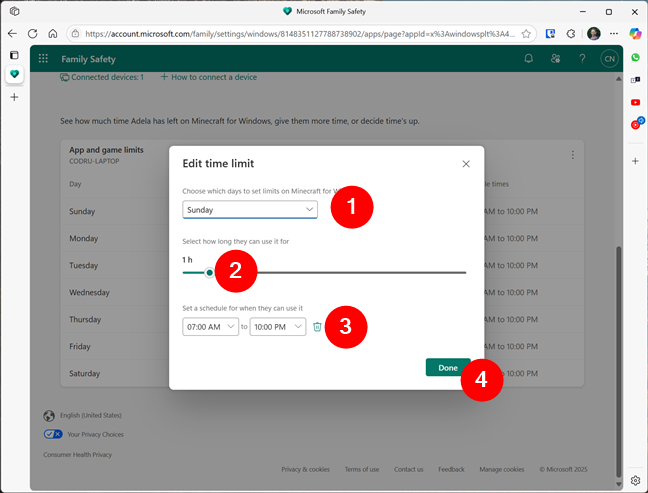Image resolution: width=648 pixels, height=493 pixels.
Task: Open the Sunday day selection dropdown
Action: [250, 210]
